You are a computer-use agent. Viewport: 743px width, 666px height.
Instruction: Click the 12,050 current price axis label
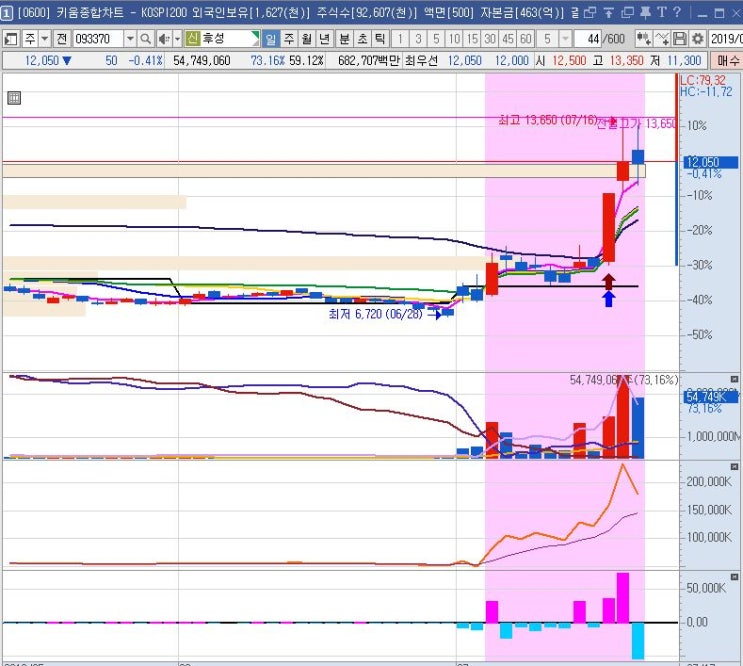click(x=710, y=162)
